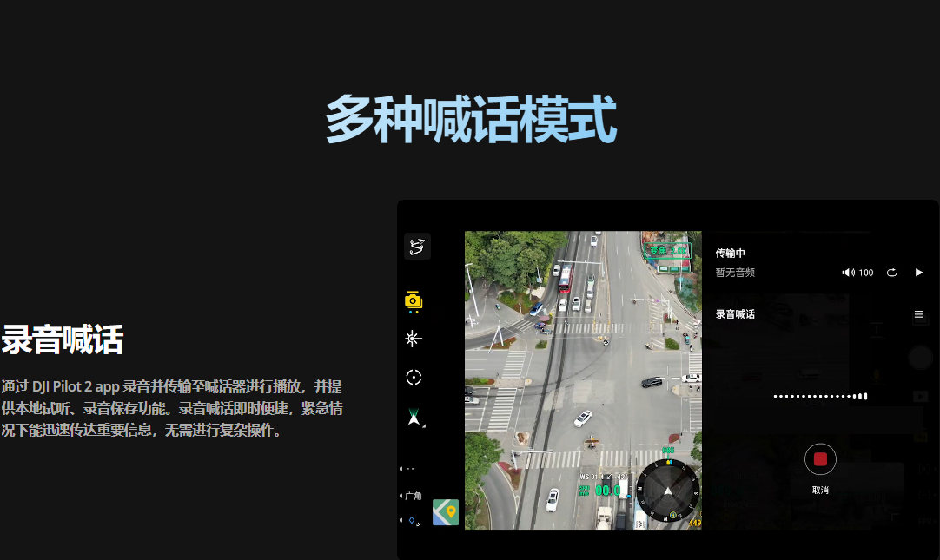Stop recording with the red square button
The image size is (940, 560).
[820, 459]
